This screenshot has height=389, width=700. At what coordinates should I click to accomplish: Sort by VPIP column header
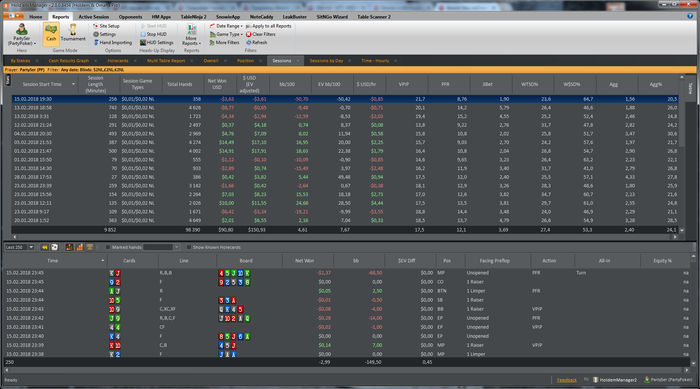point(404,84)
